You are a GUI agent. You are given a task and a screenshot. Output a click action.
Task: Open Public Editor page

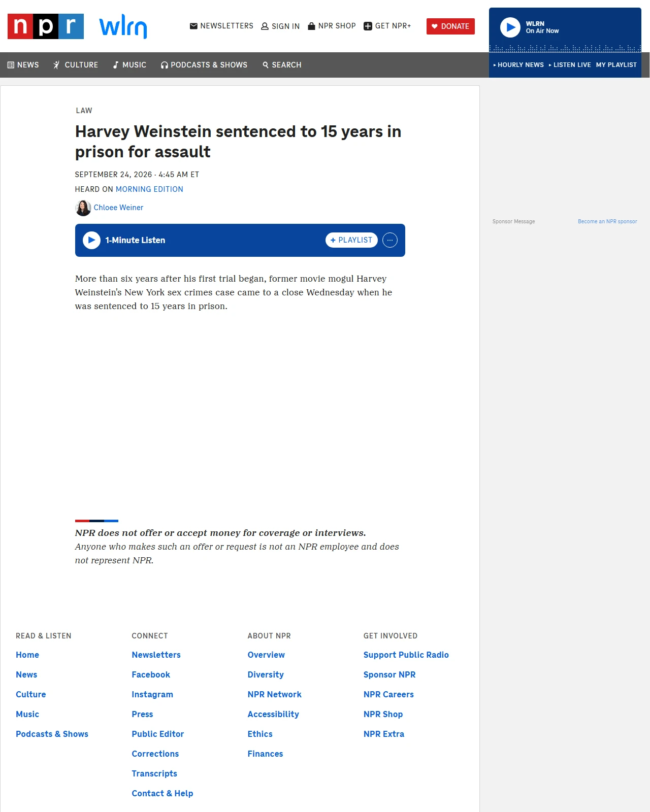coord(158,734)
